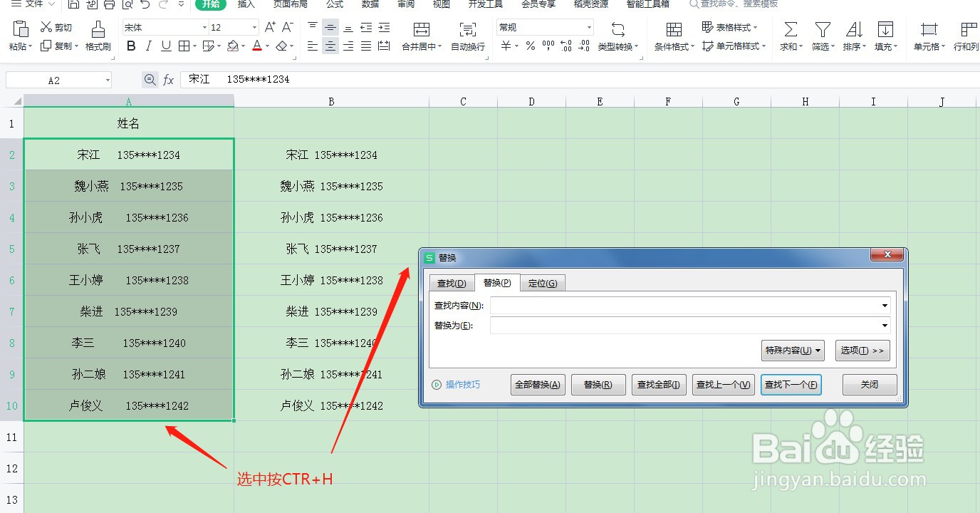Screen dimensions: 980x513
Task: Open Special Content (特殊内容) dropdown
Action: pyautogui.click(x=793, y=351)
